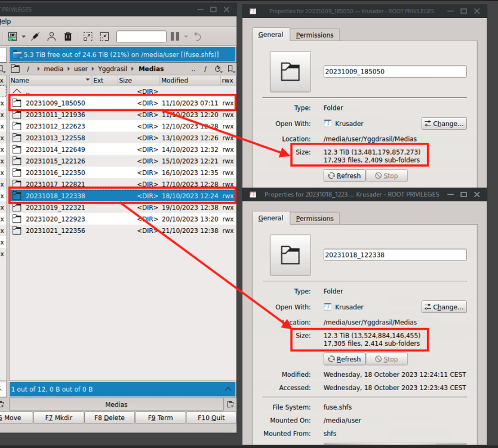Go to 'Yggdrasil' in the breadcrumb
The image size is (498, 448).
click(112, 69)
